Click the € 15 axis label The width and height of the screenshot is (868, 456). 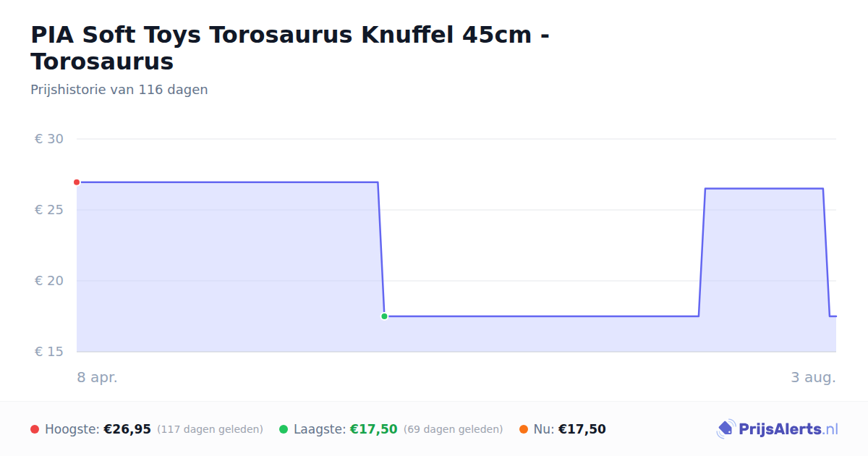[49, 352]
